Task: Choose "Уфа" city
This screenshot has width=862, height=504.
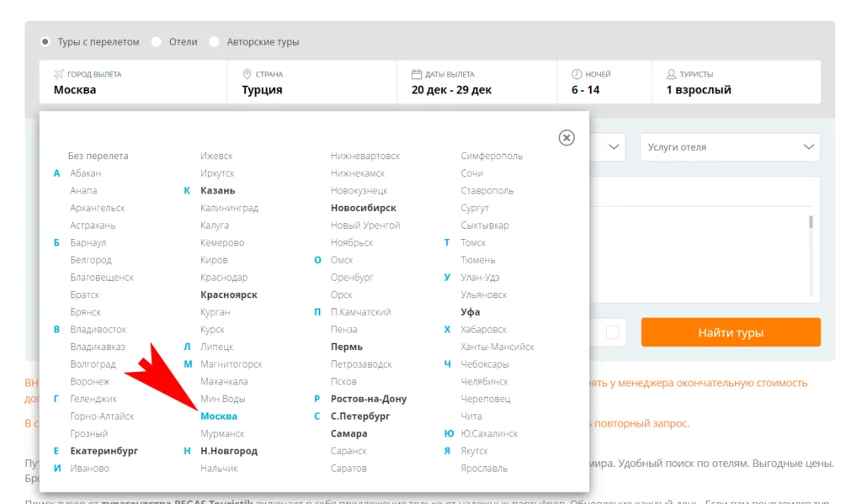Action: coord(470,311)
